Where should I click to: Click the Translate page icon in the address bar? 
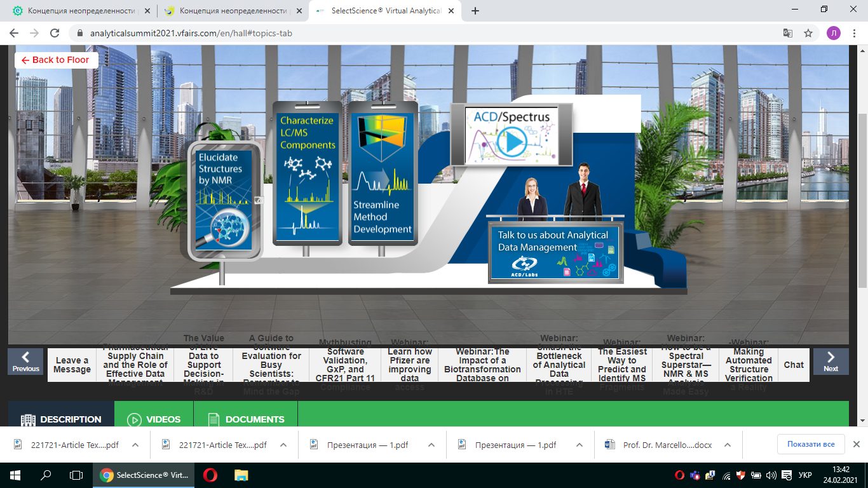[x=787, y=33]
